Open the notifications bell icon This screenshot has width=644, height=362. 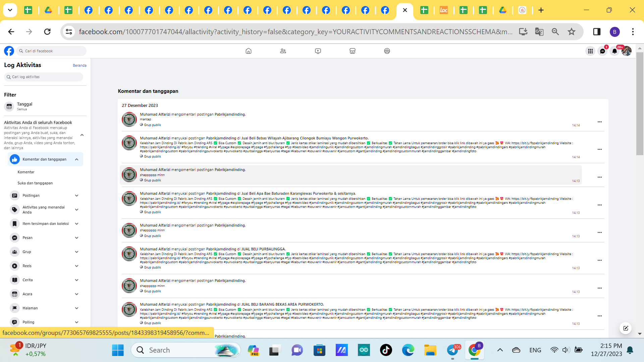[614, 51]
